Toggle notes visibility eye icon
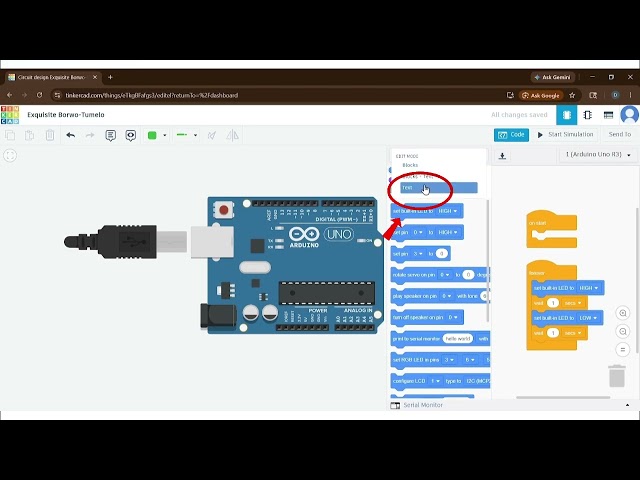Screen dimensions: 640x480 (x=131, y=136)
